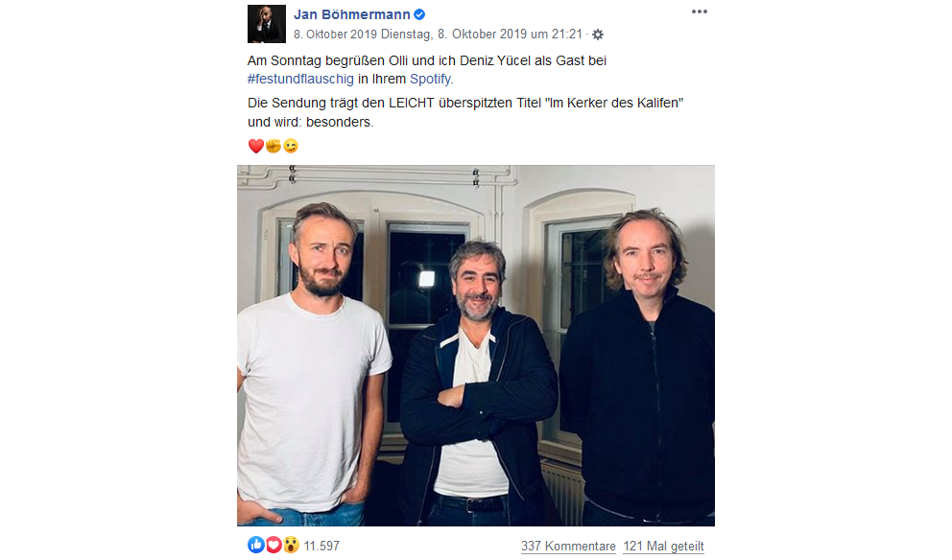The width and height of the screenshot is (952, 560).
Task: Follow the Spotify link in the post
Action: [430, 79]
